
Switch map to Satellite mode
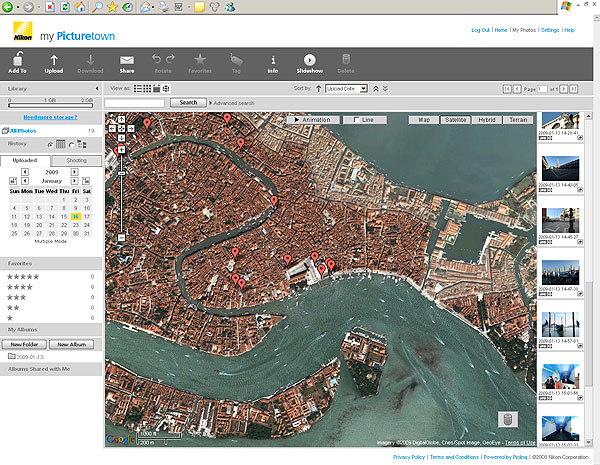[x=455, y=120]
